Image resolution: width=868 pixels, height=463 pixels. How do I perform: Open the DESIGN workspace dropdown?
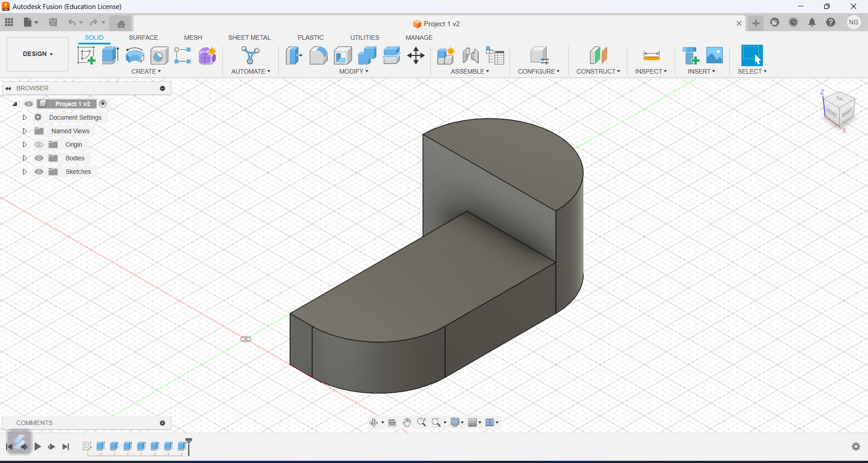click(38, 54)
